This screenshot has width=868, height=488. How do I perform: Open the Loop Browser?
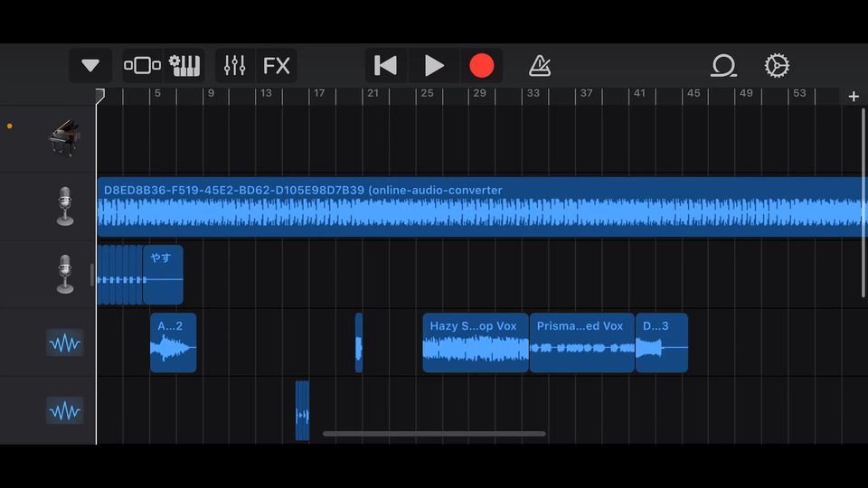[x=723, y=66]
